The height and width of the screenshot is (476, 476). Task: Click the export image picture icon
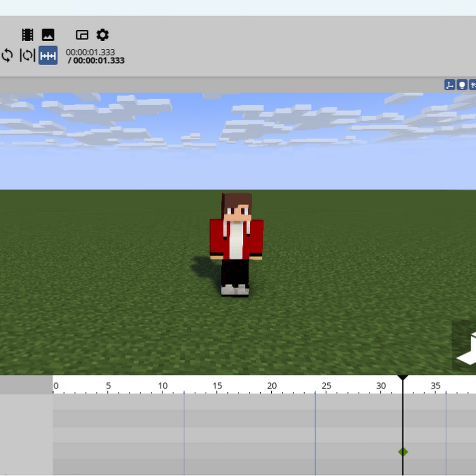pyautogui.click(x=48, y=35)
